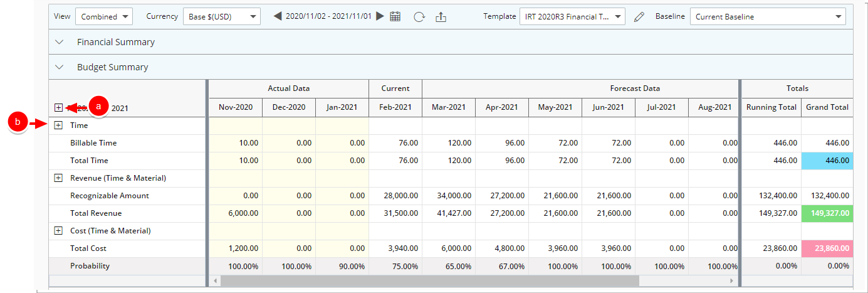Select the Total Cost row label
Screen dimensions: 868x293
[x=88, y=248]
